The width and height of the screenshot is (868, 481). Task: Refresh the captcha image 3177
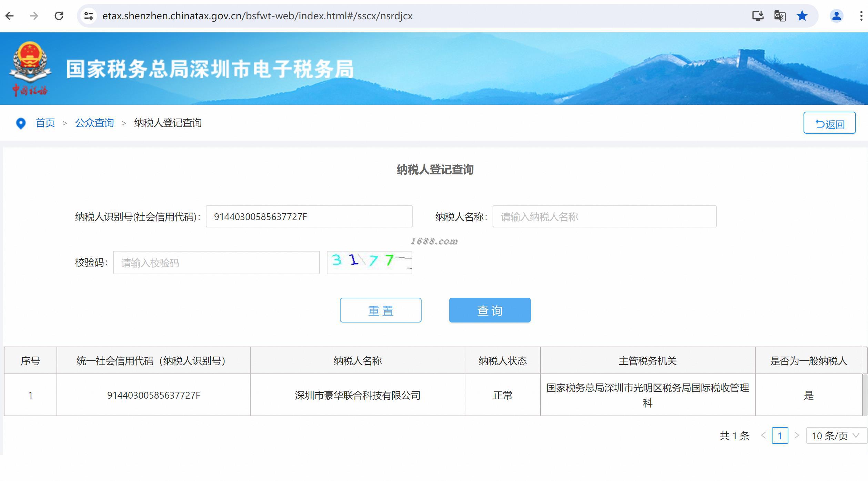369,263
